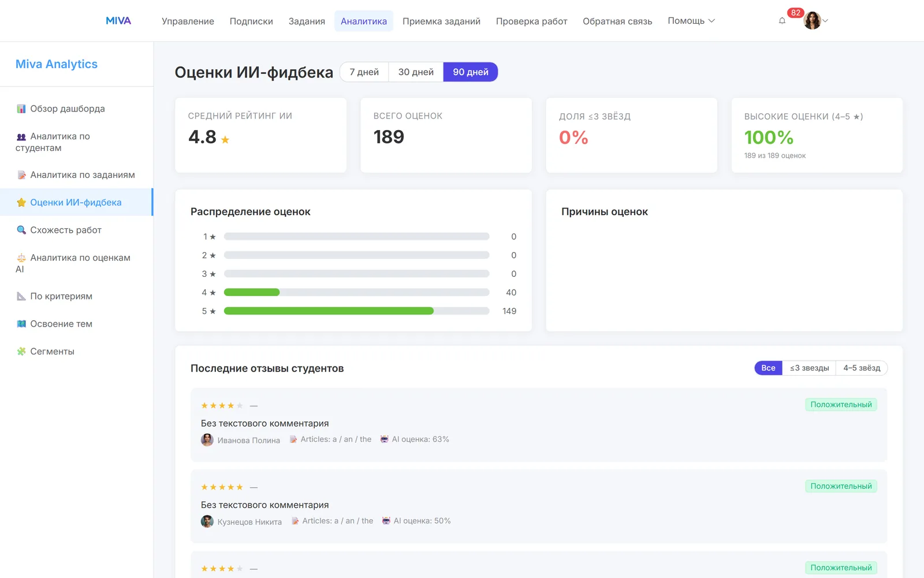Filter reviews by ≤3 звезды
Image resolution: width=924 pixels, height=578 pixels.
point(809,368)
